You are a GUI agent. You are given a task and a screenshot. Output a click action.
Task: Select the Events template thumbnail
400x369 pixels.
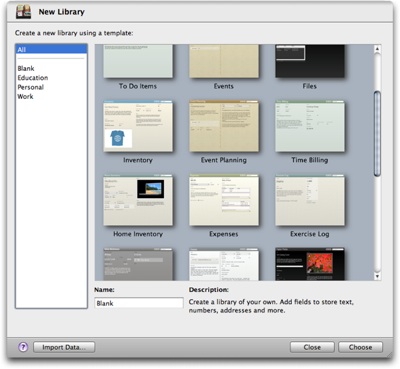224,61
